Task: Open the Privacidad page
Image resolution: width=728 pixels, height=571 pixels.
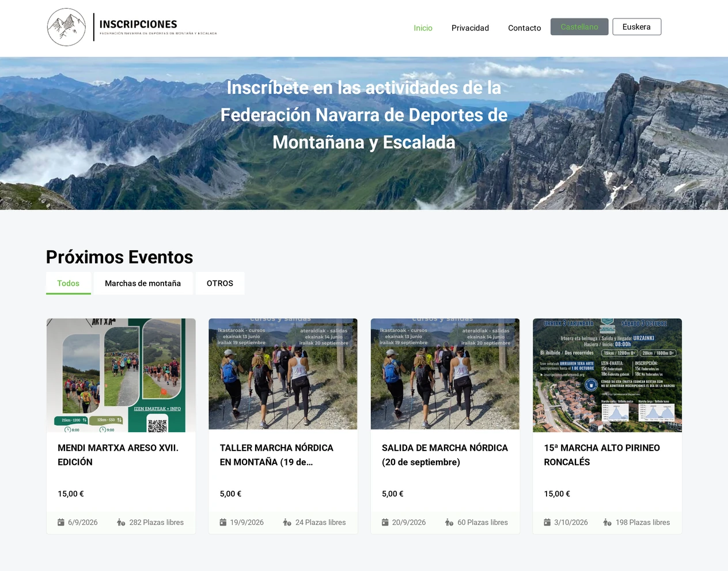Action: [470, 28]
